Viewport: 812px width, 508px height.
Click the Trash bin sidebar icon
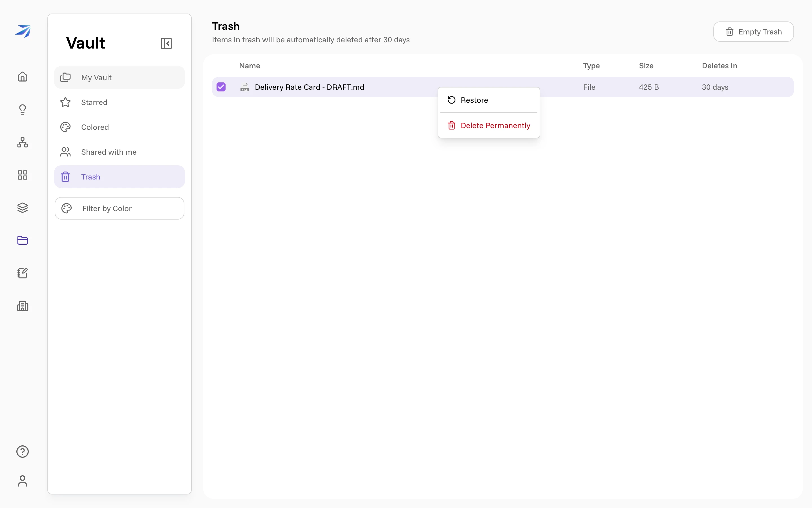pos(65,177)
